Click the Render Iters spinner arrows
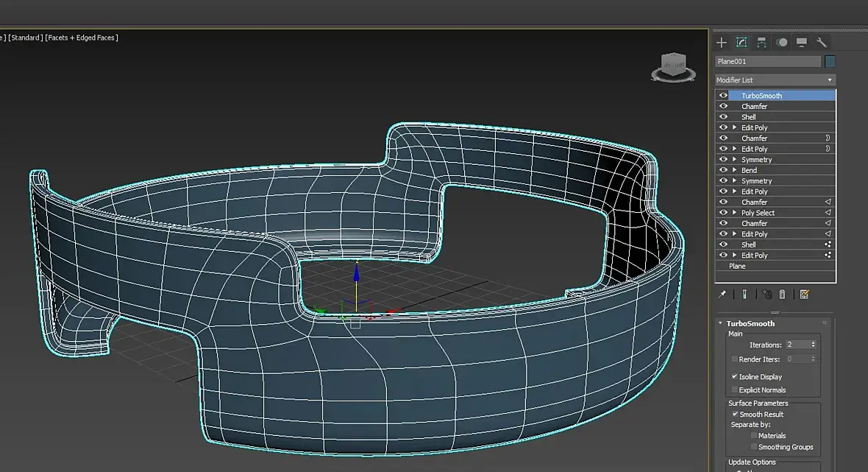 click(x=813, y=359)
